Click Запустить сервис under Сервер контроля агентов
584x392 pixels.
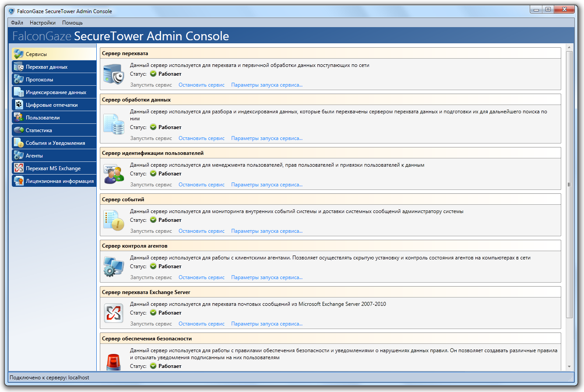151,277
